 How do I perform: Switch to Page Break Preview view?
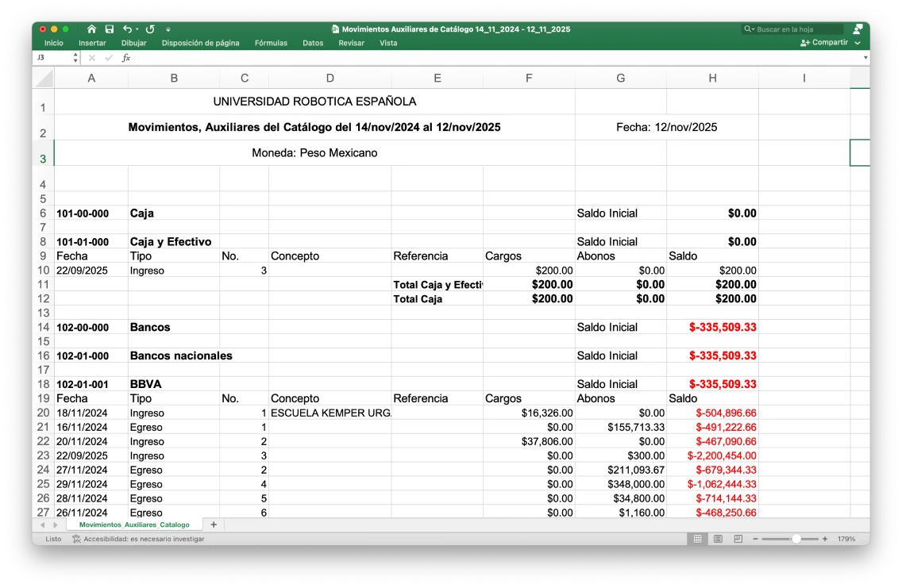(738, 539)
